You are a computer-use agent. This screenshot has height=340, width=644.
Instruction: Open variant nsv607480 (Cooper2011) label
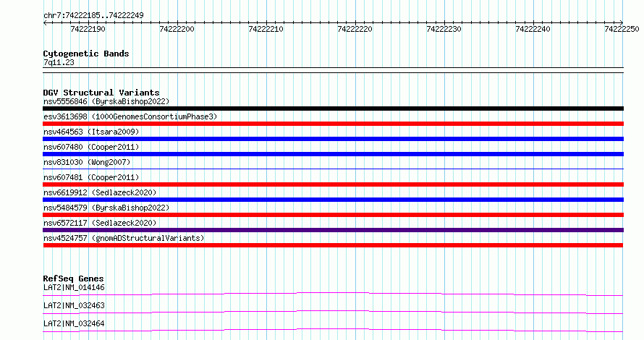(x=91, y=147)
